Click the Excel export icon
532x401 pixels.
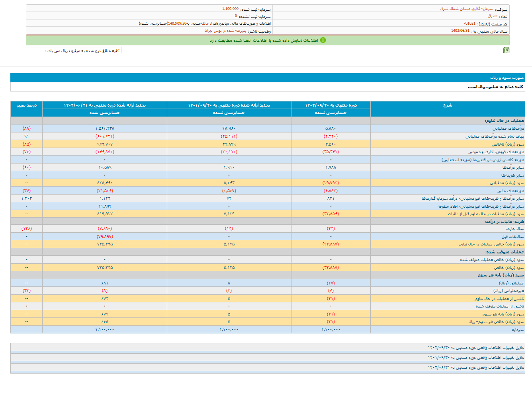coord(506,50)
